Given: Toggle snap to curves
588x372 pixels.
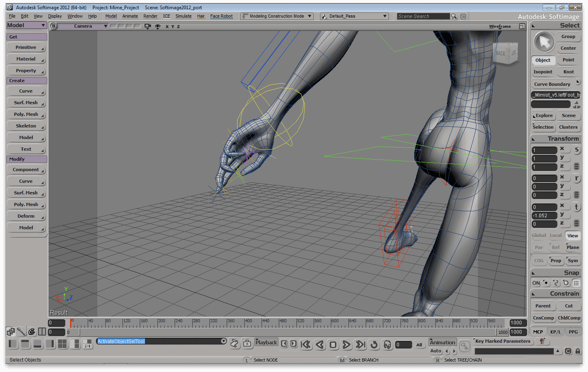Looking at the screenshot, I should pyautogui.click(x=556, y=283).
